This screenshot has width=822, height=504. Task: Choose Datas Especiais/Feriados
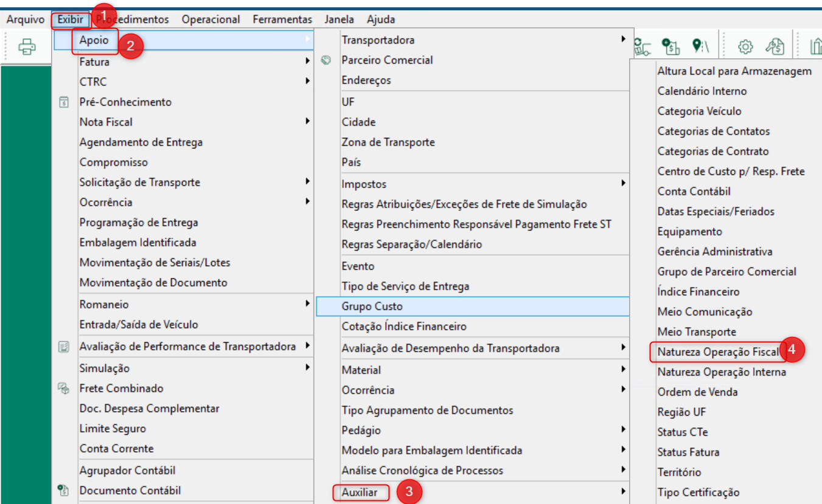[716, 212]
